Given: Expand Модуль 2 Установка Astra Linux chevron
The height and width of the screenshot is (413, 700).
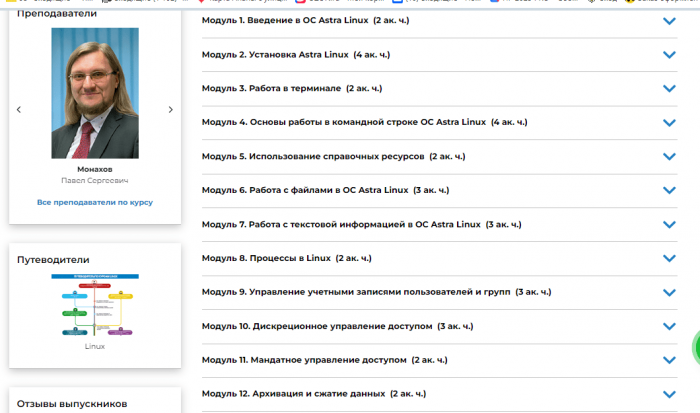Looking at the screenshot, I should click(x=669, y=55).
